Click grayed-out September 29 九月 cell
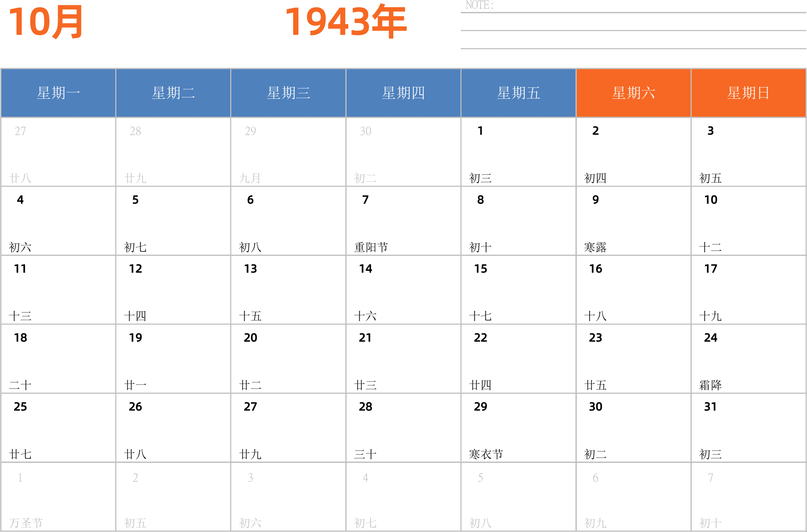Image resolution: width=807 pixels, height=532 pixels. tap(288, 152)
